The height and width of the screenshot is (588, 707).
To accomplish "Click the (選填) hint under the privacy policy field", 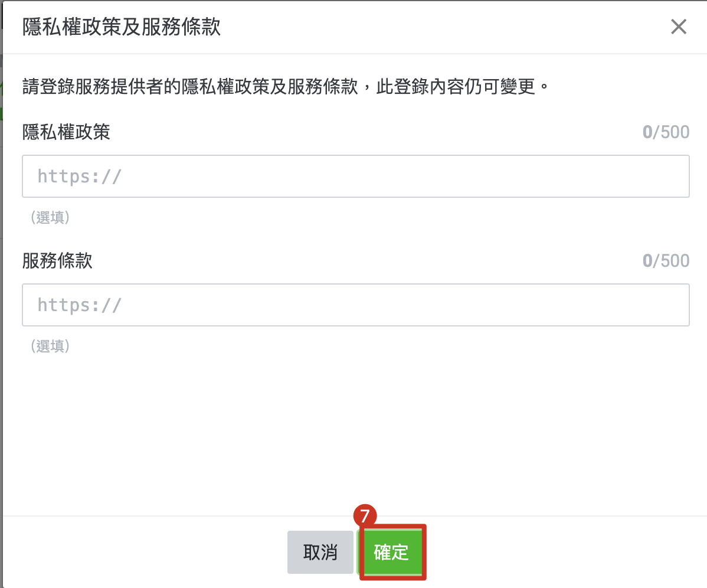I will coord(50,217).
